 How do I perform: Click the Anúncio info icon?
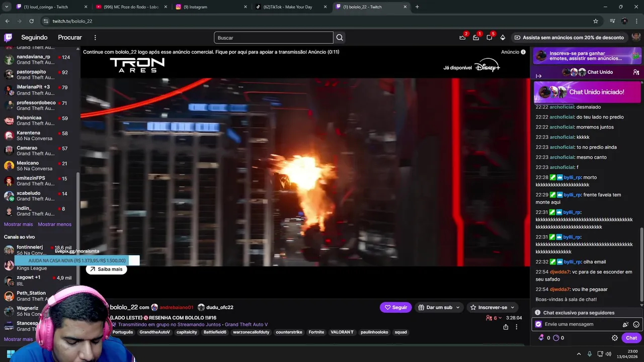tap(523, 52)
